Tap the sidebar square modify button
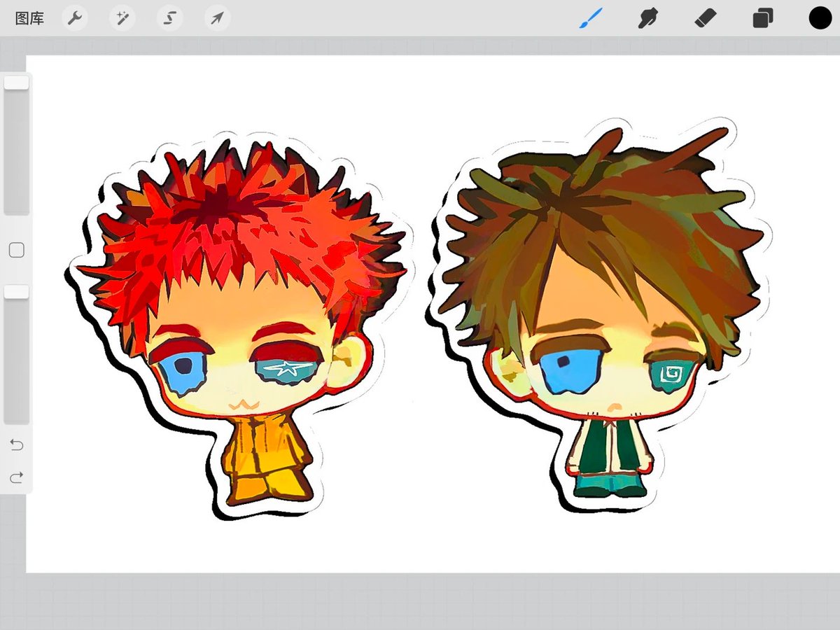The width and height of the screenshot is (840, 630). click(x=16, y=250)
